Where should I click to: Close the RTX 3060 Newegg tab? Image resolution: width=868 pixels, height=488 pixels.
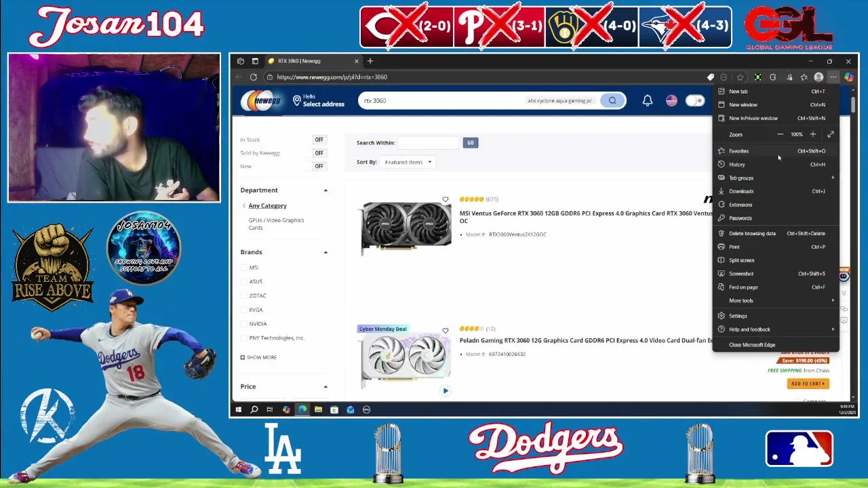356,61
